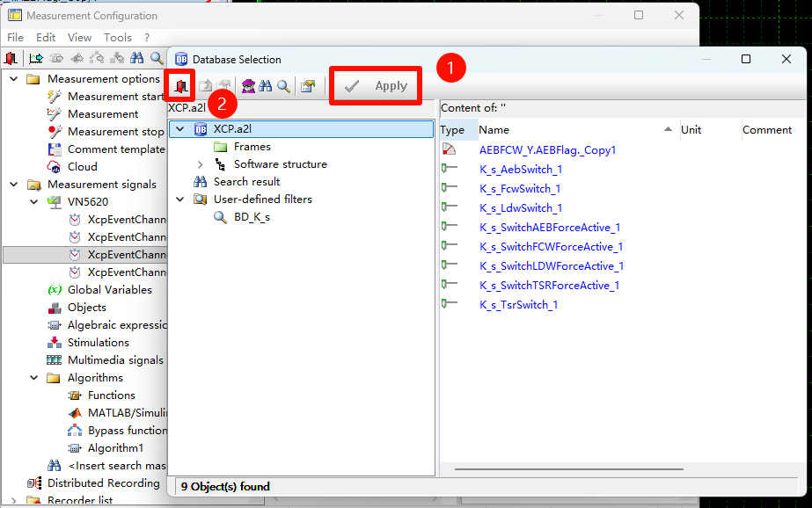
Task: Click the Cloud item under Measurement options
Action: 82,167
